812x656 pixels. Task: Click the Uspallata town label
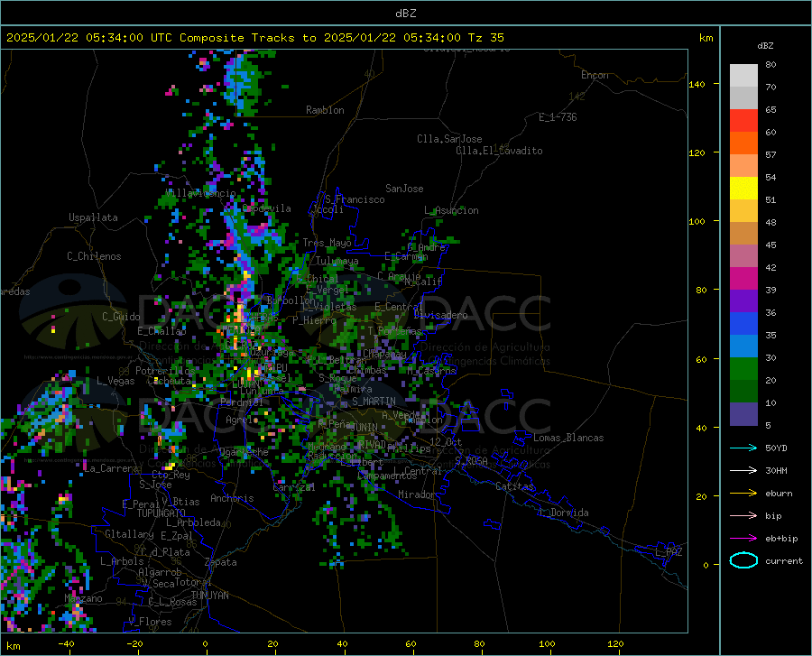(x=93, y=217)
